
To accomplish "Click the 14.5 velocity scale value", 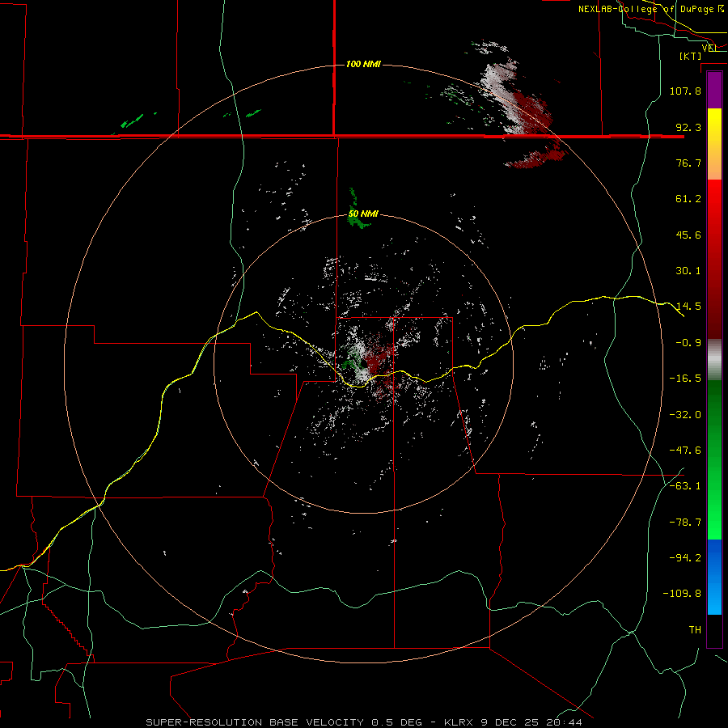I will point(688,307).
